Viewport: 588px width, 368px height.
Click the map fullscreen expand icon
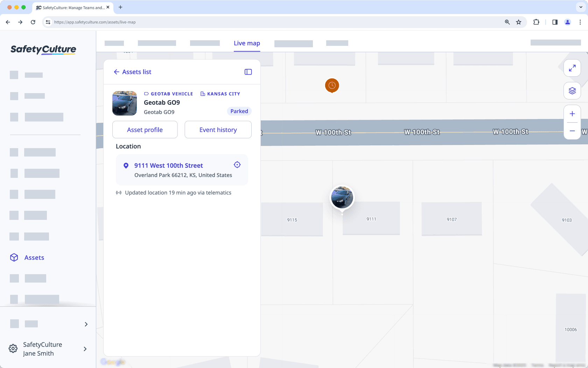coord(572,68)
